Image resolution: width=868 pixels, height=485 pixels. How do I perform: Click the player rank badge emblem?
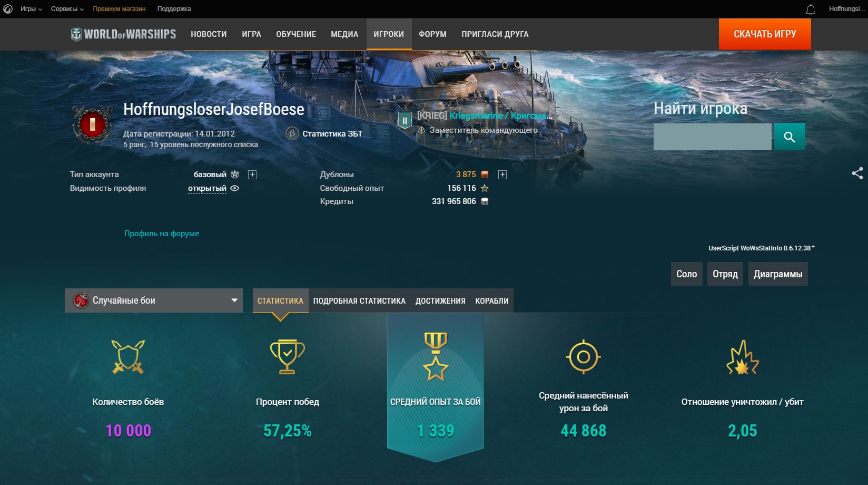tap(93, 124)
